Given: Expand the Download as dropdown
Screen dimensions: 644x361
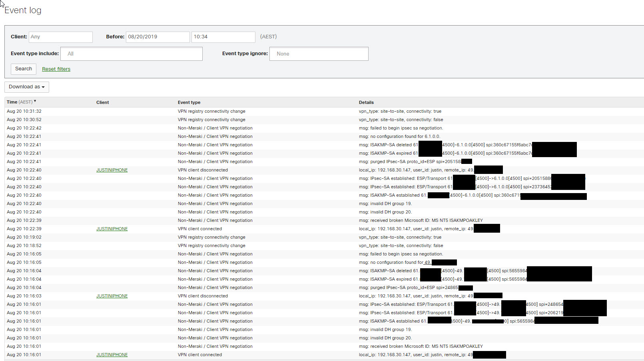Looking at the screenshot, I should tap(27, 87).
